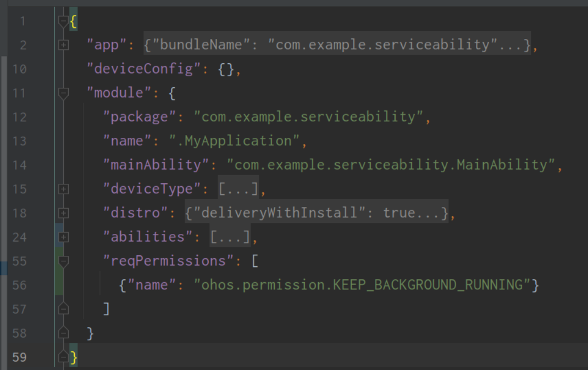
Task: Collapse the root JSON object on line 1
Action: pos(63,20)
